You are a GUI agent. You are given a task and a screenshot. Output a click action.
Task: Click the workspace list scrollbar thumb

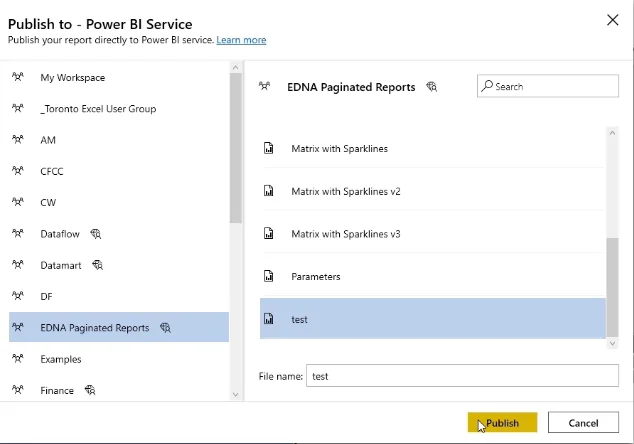236,148
